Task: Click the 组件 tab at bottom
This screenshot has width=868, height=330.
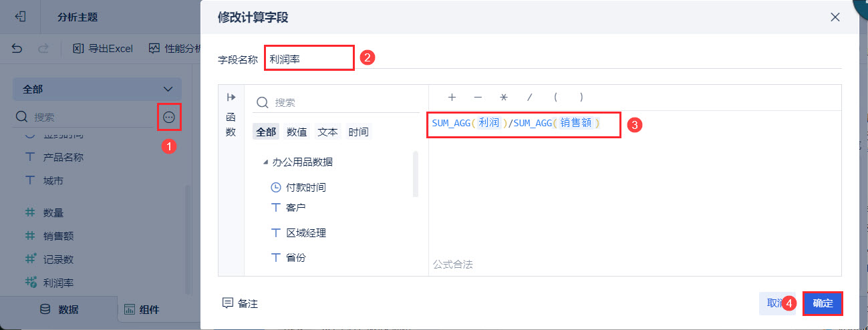Action: click(x=142, y=309)
